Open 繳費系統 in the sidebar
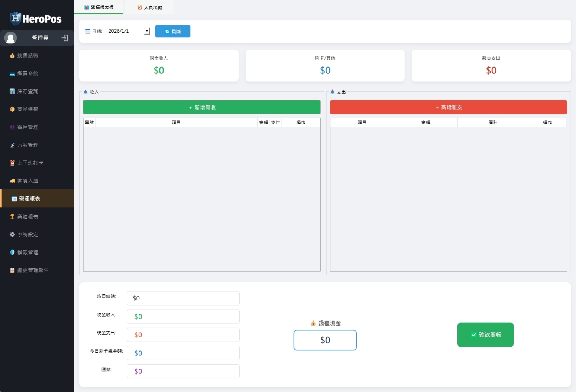Screen dimensions: 576x392 click(x=28, y=73)
